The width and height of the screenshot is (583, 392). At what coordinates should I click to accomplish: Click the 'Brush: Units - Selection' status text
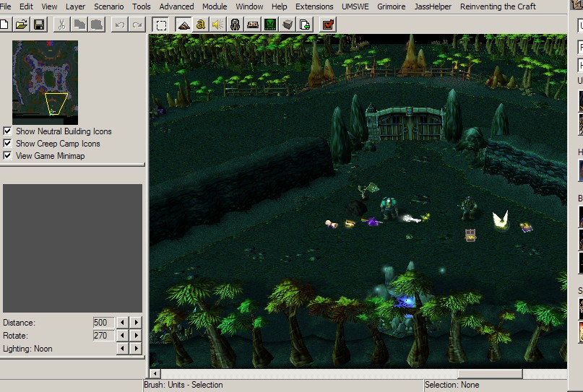tap(183, 385)
